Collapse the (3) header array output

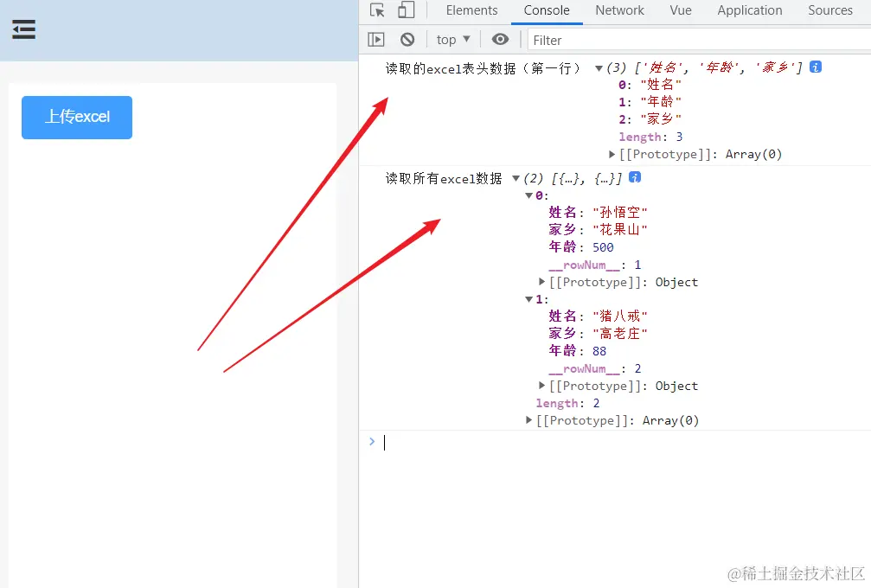599,68
